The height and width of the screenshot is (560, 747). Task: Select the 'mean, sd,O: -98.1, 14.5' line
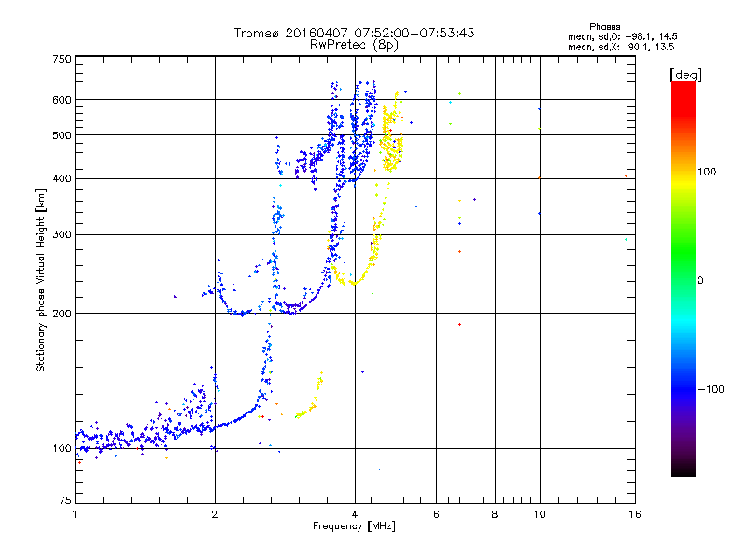coord(622,36)
